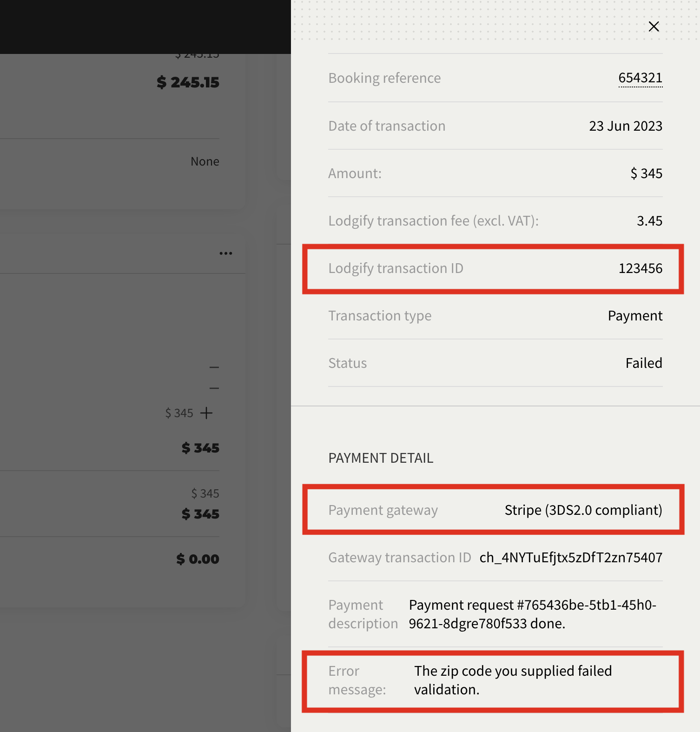700x732 pixels.
Task: Click the Stripe payment gateway value
Action: point(583,510)
